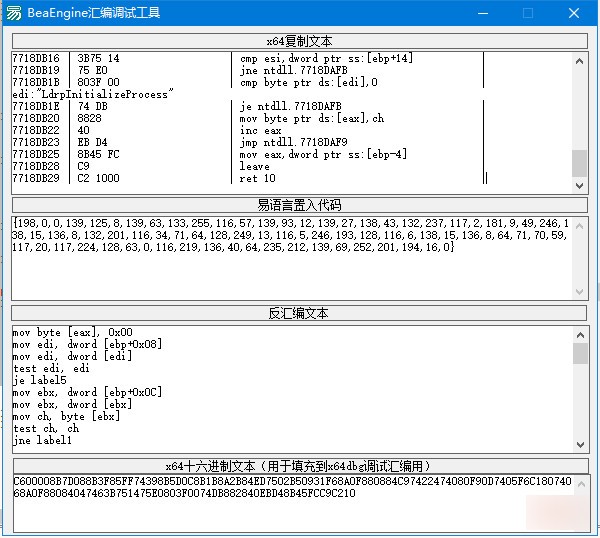
Task: Click the x64十六进制文本 button
Action: pyautogui.click(x=300, y=466)
